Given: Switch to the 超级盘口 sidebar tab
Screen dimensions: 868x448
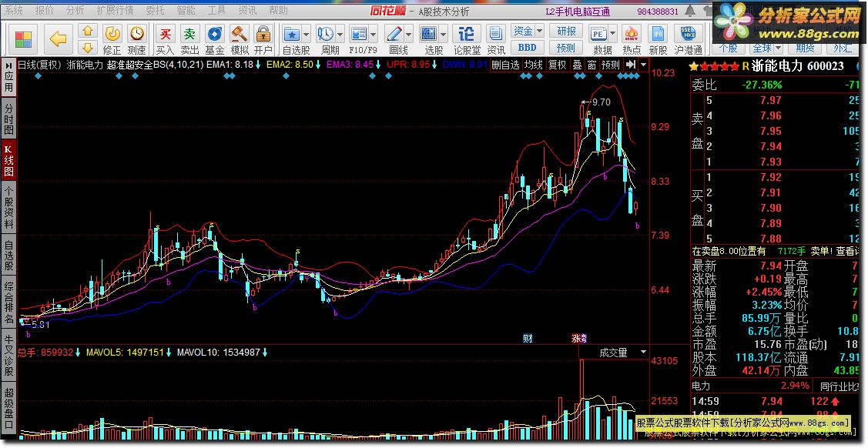Looking at the screenshot, I should click(x=8, y=410).
